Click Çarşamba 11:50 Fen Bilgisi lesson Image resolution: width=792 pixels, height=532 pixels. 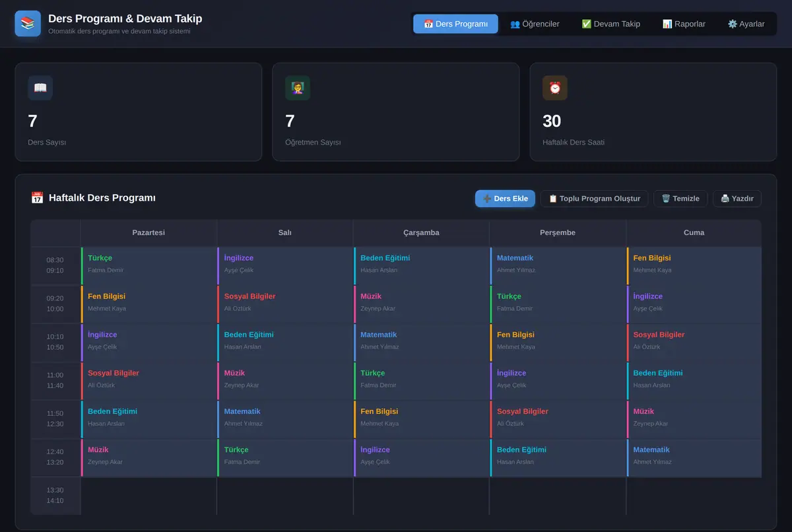(x=421, y=419)
